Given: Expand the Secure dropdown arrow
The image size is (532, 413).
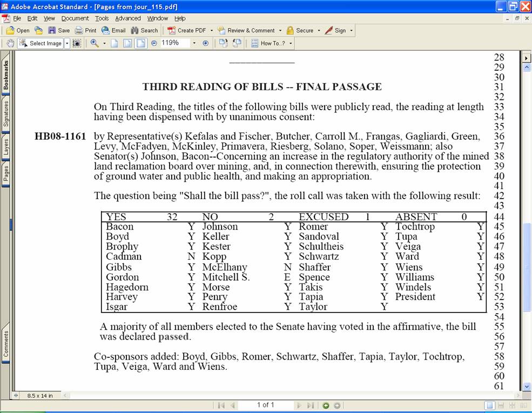Looking at the screenshot, I should [x=319, y=31].
